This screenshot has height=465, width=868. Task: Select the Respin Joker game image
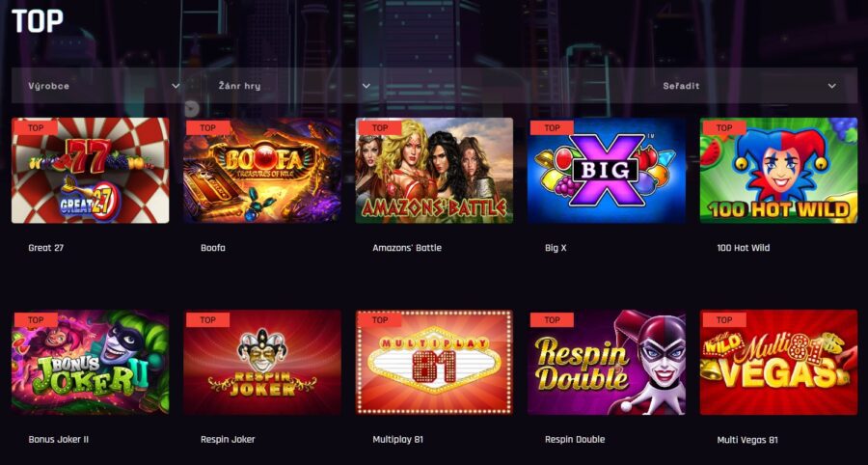click(x=262, y=362)
